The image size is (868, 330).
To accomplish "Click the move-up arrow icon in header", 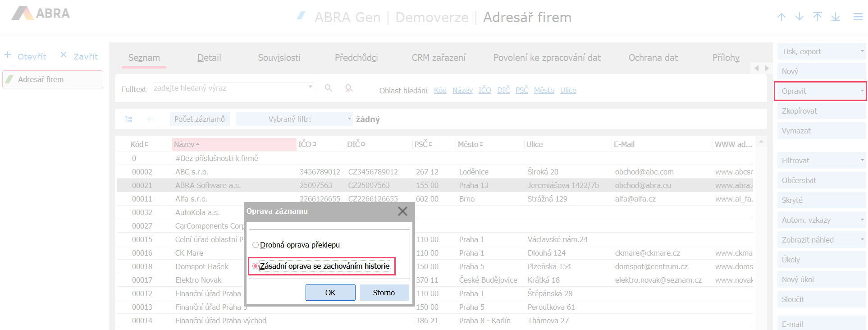I will [781, 17].
